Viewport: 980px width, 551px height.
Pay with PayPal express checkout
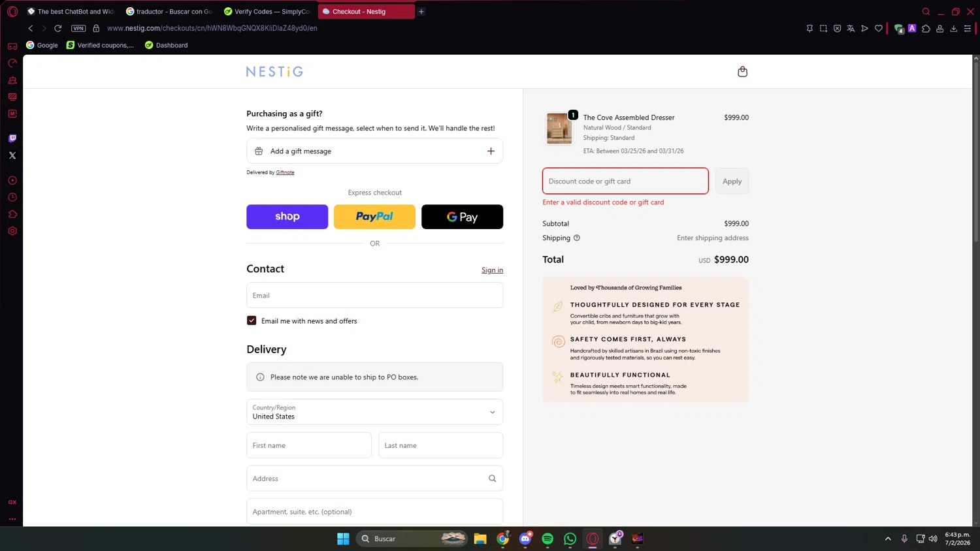tap(374, 217)
